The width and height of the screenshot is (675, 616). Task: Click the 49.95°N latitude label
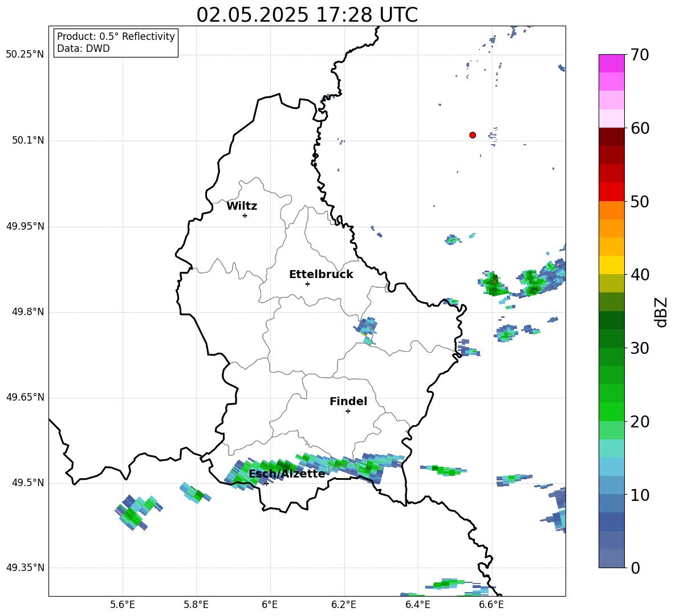pos(25,226)
